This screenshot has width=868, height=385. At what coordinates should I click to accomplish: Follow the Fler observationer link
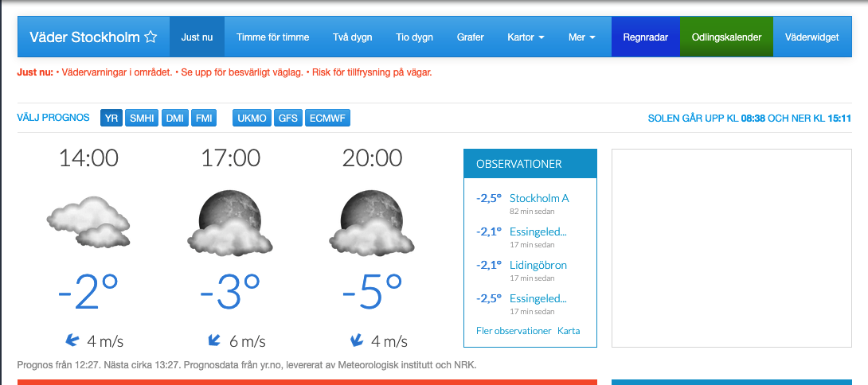click(x=514, y=331)
